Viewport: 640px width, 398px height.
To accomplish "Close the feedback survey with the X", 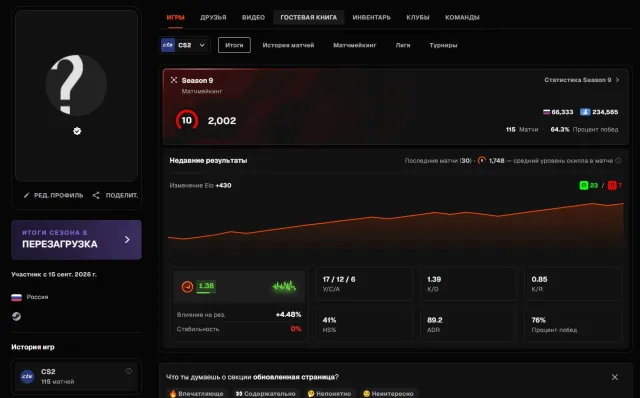I will tap(615, 377).
